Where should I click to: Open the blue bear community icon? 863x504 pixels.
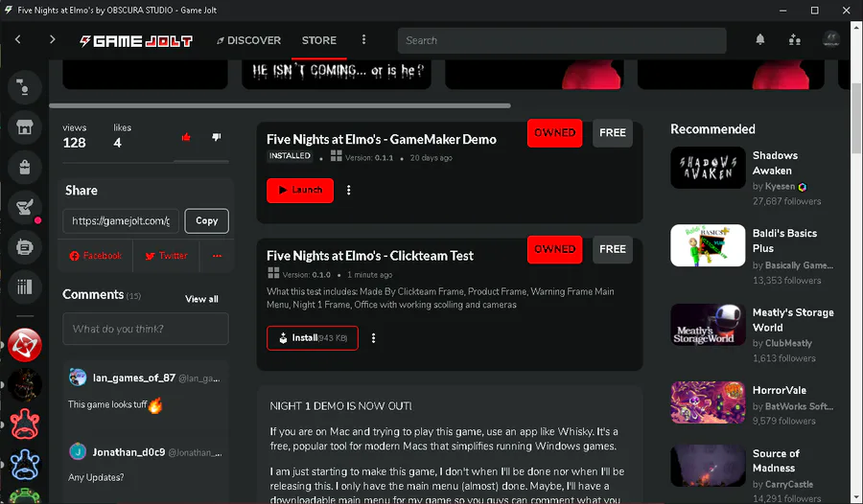coord(24,464)
